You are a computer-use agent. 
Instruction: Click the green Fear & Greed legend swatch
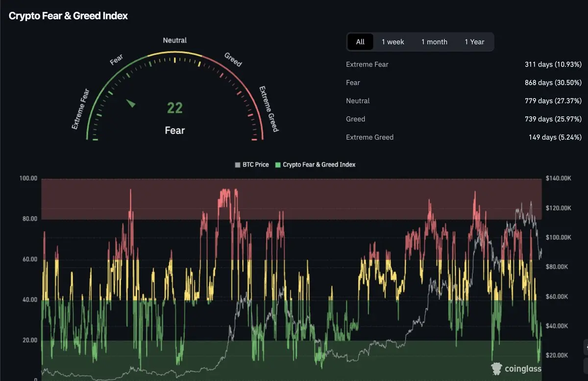(278, 165)
